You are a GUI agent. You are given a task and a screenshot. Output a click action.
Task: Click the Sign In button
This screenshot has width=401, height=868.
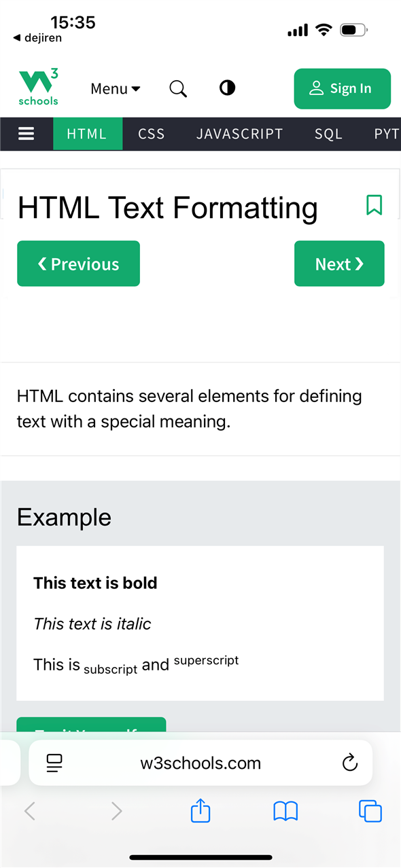342,88
